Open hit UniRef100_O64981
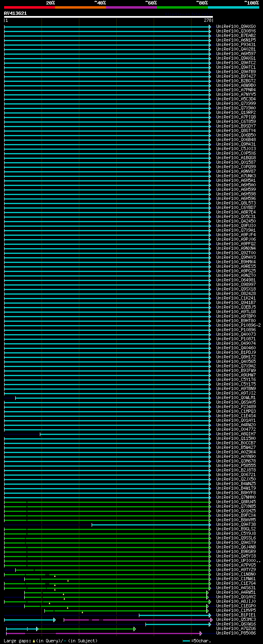The height and width of the screenshot is (644, 263). (x=236, y=280)
